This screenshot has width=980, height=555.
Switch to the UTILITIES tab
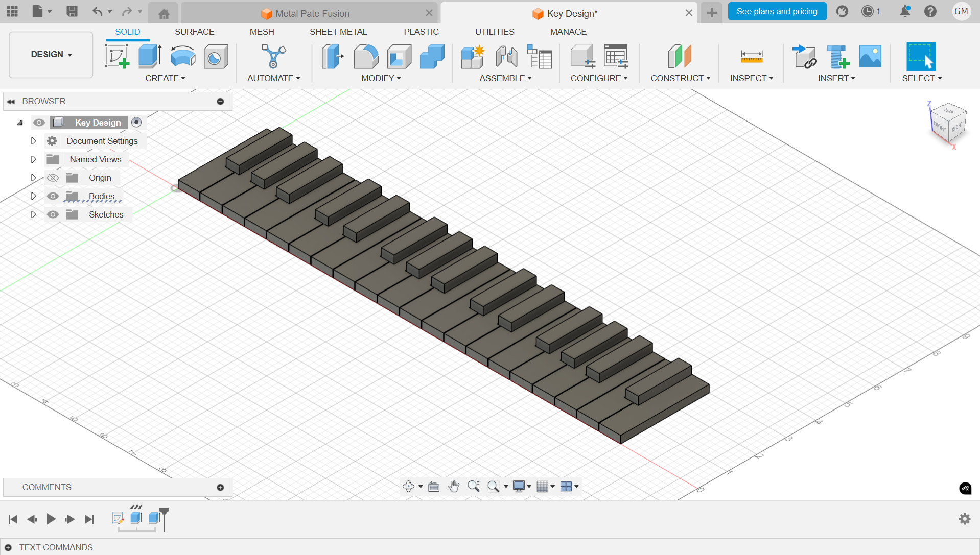coord(495,32)
